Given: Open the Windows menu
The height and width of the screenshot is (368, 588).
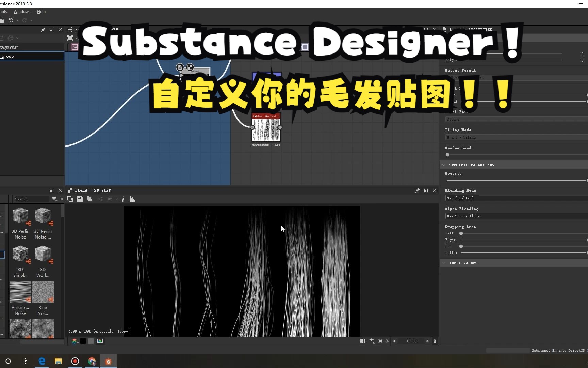Looking at the screenshot, I should click(22, 12).
